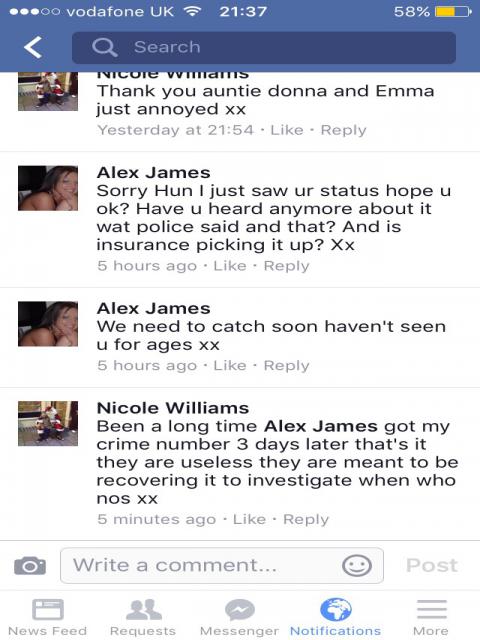The height and width of the screenshot is (640, 480).
Task: Tap the camera icon beside comment box
Action: click(x=30, y=566)
